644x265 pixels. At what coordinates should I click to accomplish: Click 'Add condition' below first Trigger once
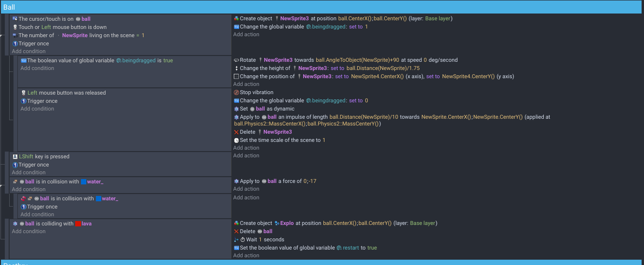(28, 51)
